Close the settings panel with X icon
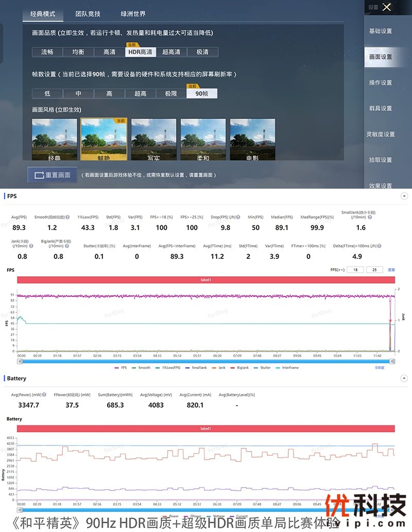 pyautogui.click(x=387, y=7)
